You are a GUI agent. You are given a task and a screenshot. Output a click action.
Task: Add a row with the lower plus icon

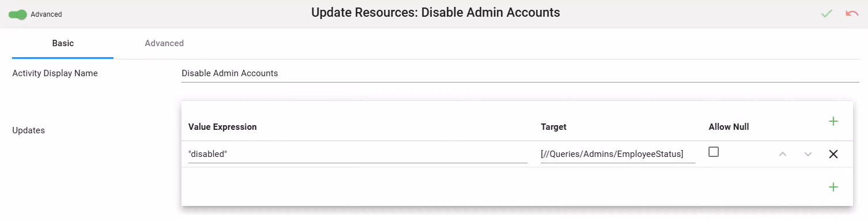click(833, 187)
